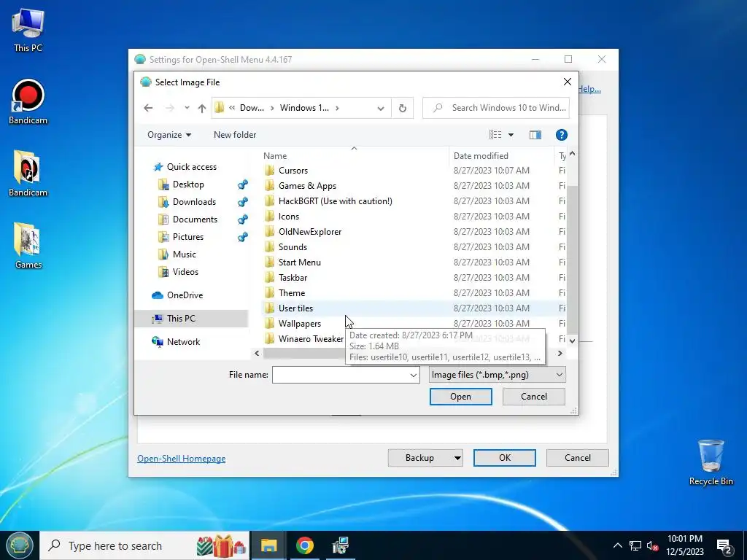Select the HackBGRT folder
The width and height of the screenshot is (747, 560).
click(x=335, y=201)
